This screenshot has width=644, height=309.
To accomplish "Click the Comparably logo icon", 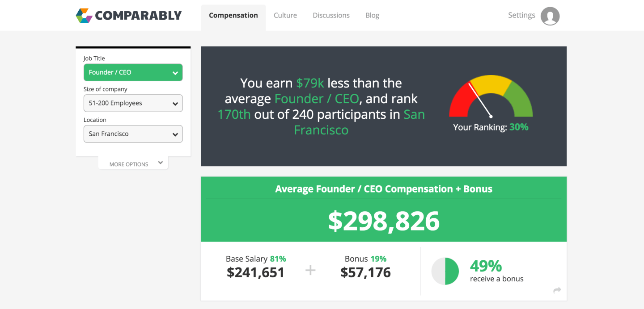I will pyautogui.click(x=84, y=16).
